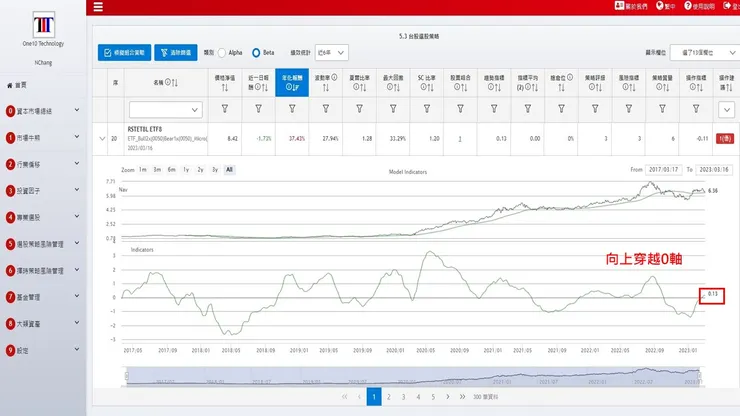Click the filter funnel under the first numeric column
This screenshot has width=740, height=416.
pyautogui.click(x=225, y=109)
